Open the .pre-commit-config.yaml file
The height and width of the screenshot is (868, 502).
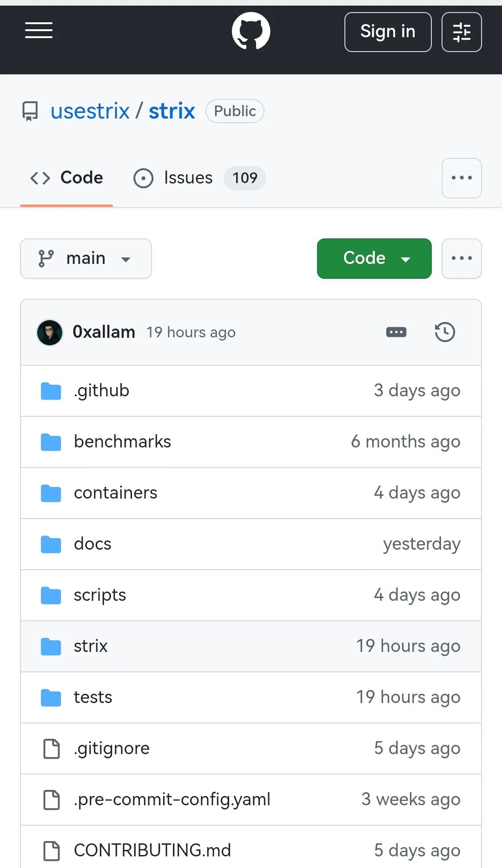[x=172, y=800]
